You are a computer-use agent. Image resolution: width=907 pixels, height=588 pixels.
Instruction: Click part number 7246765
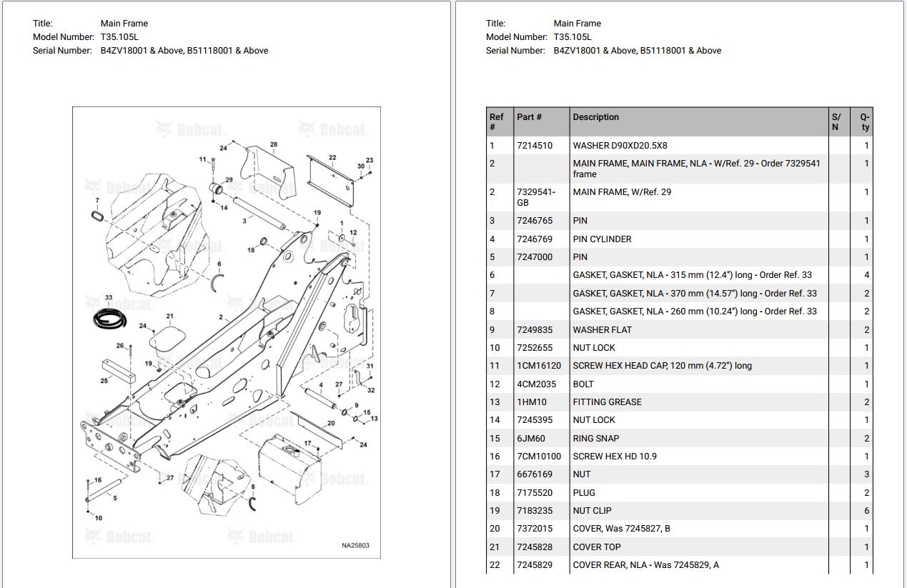534,221
